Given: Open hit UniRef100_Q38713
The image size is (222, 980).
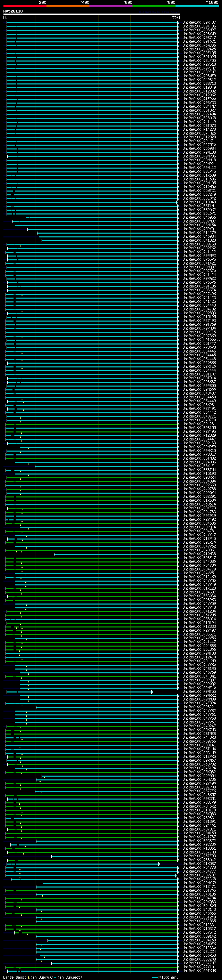Looking at the screenshot, I should point(199,84).
